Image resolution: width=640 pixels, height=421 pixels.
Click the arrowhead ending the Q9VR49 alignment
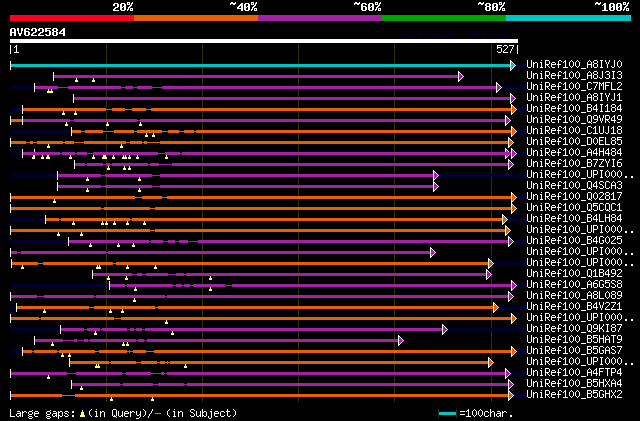pos(508,120)
